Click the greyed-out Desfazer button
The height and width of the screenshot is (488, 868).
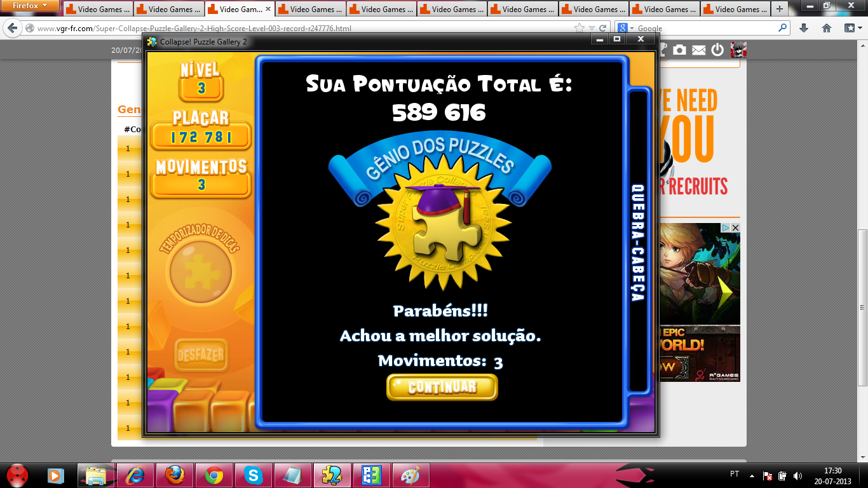point(200,355)
